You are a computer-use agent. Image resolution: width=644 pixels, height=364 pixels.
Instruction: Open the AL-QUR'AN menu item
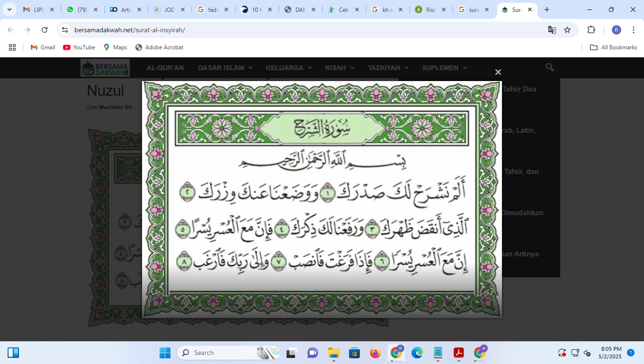165,68
